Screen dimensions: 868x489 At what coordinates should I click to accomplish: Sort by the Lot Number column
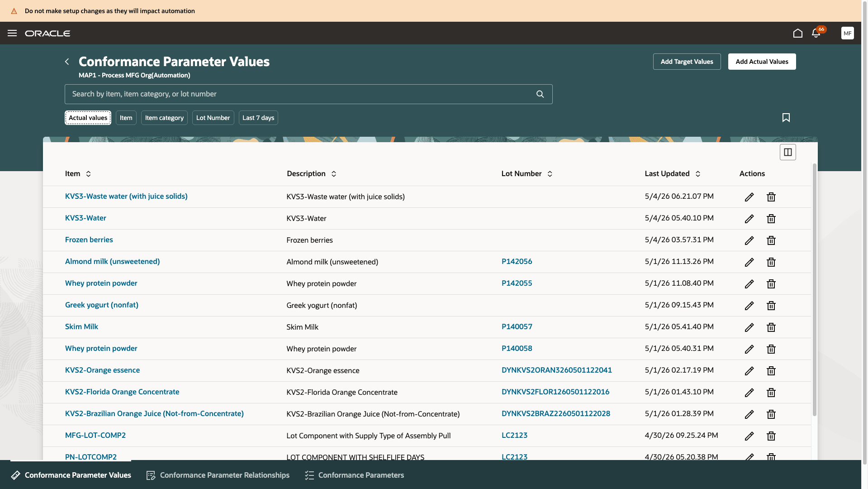550,174
